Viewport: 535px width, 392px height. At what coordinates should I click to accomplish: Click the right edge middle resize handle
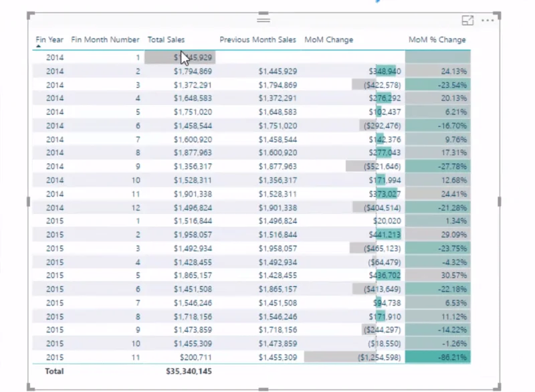tap(499, 201)
